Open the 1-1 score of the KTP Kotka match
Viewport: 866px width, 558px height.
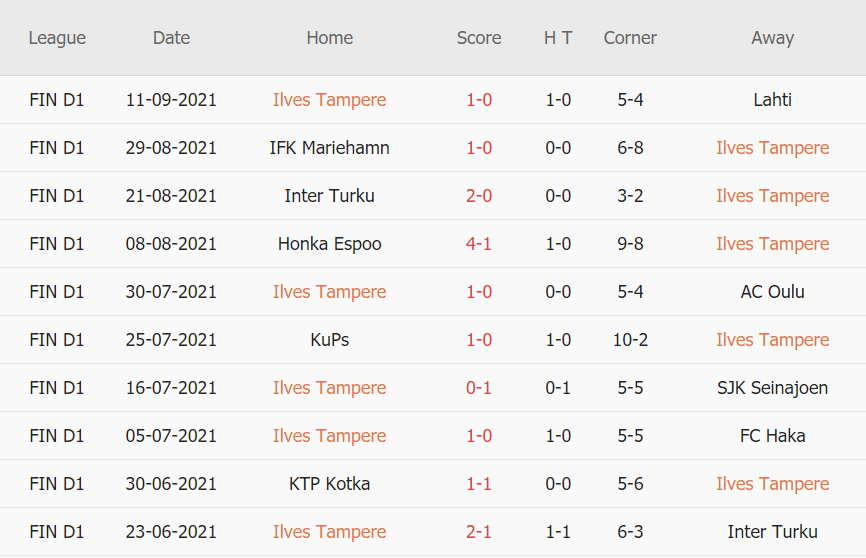[x=479, y=484]
